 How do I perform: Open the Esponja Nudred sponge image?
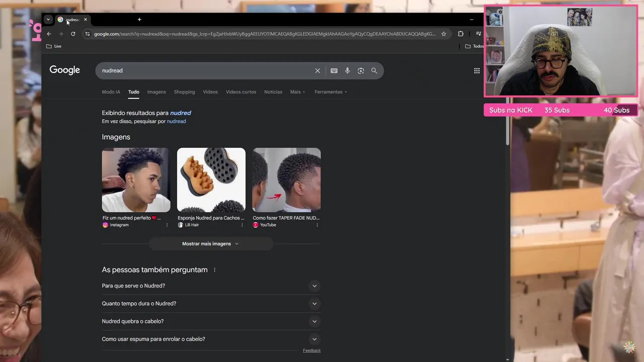coord(211,180)
